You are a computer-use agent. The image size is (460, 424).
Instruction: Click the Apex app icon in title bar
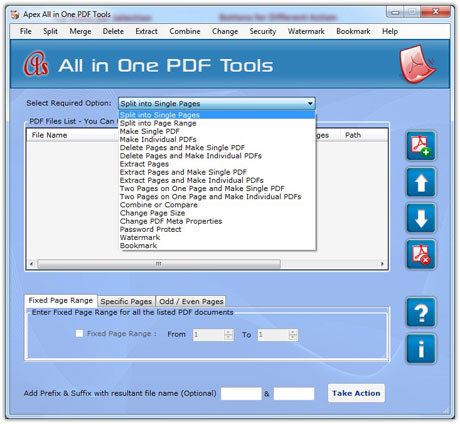coord(15,14)
